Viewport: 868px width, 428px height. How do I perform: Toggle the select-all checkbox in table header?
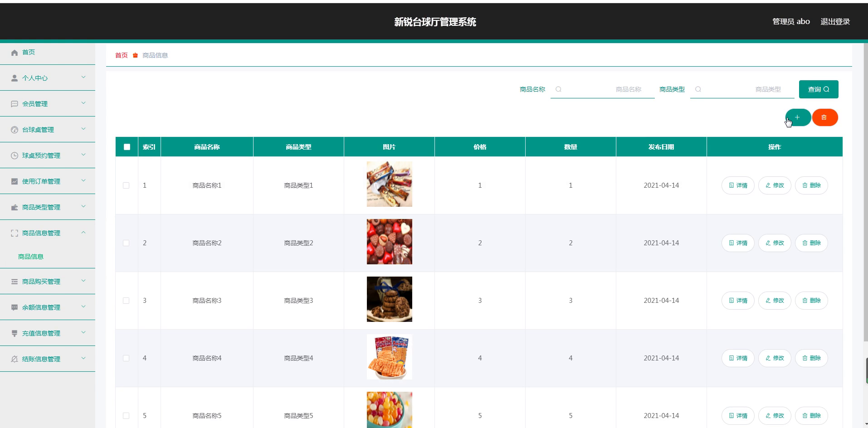click(127, 147)
